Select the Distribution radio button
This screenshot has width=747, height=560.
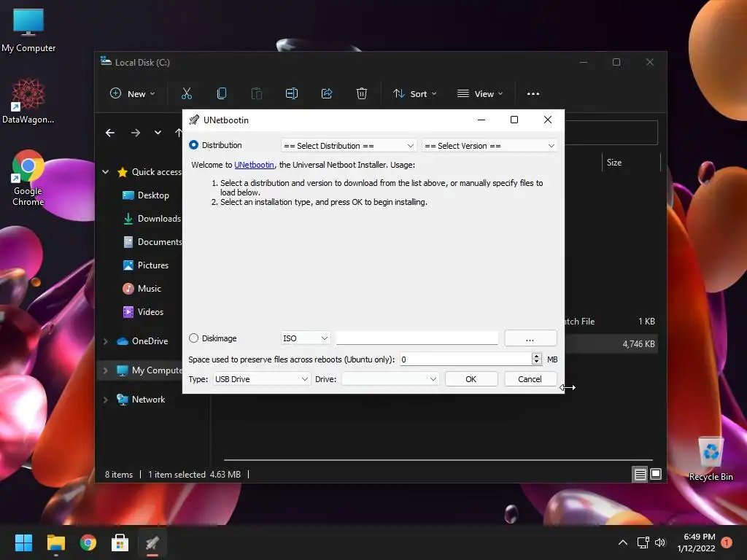click(x=193, y=145)
